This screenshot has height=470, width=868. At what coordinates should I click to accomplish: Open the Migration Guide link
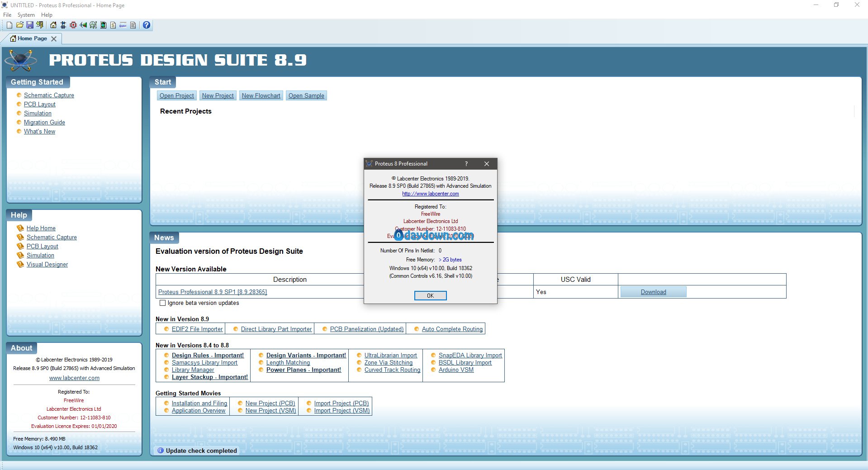point(44,122)
